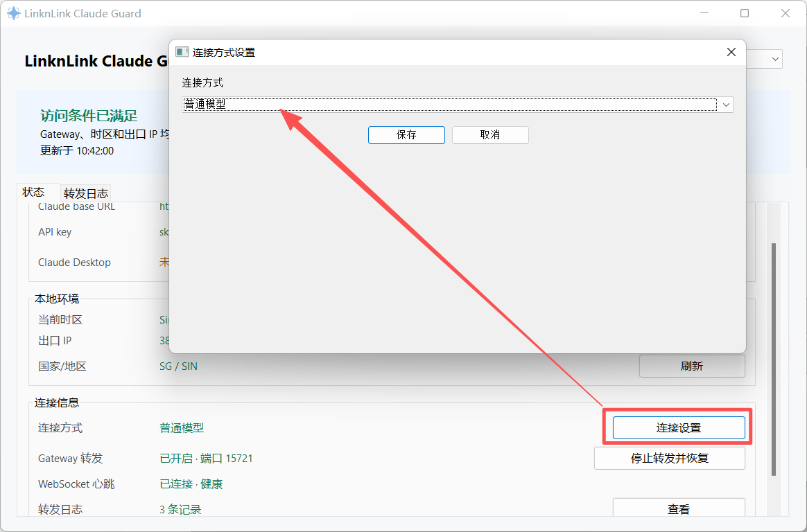Click the 刷新 button in main window
This screenshot has height=532, width=807.
pos(692,366)
